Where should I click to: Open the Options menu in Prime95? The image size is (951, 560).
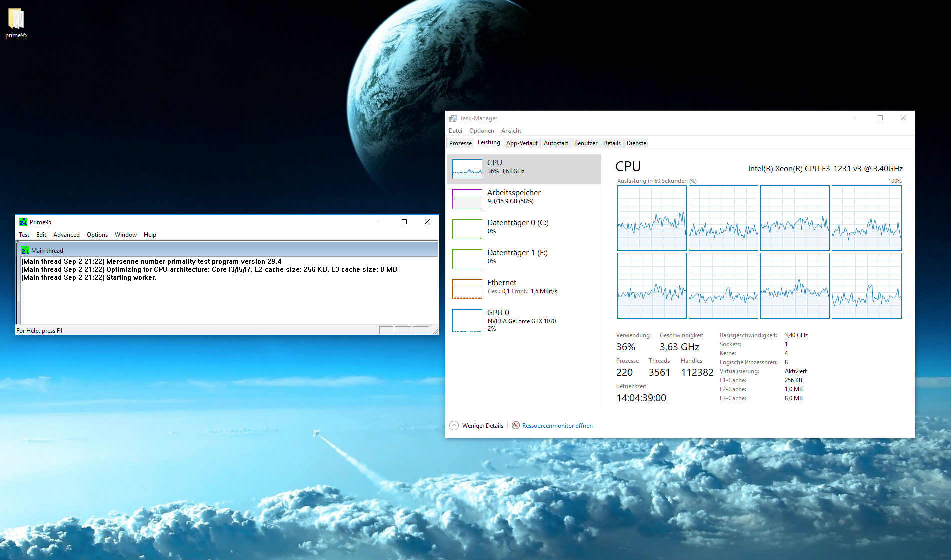click(97, 235)
